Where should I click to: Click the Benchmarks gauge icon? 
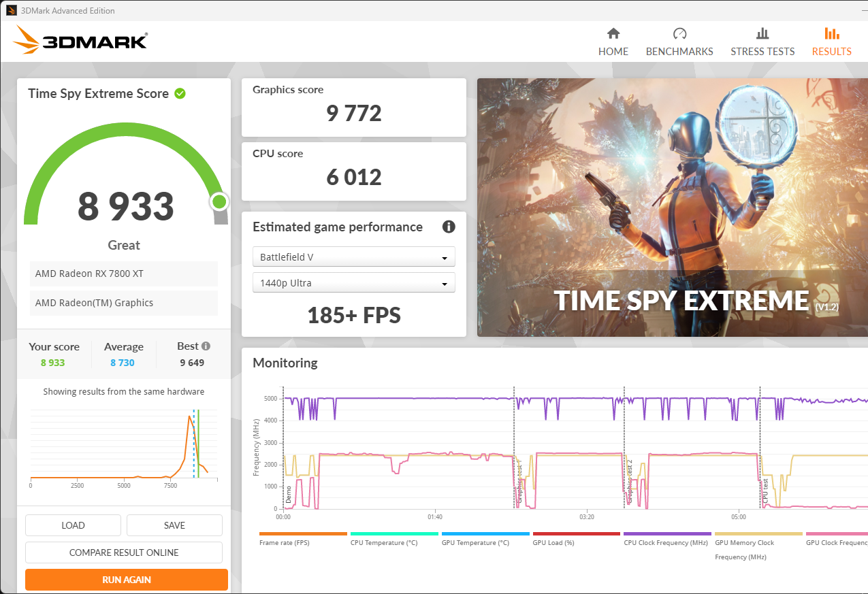679,33
